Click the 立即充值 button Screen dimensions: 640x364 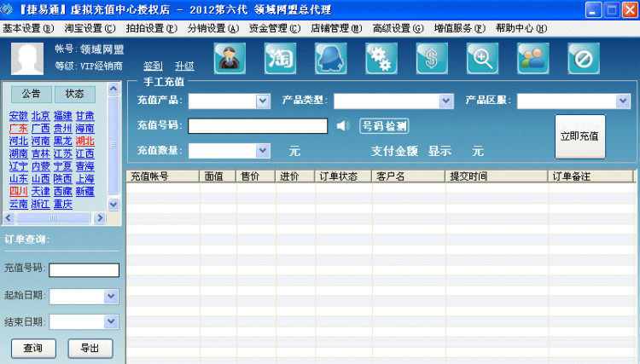579,136
